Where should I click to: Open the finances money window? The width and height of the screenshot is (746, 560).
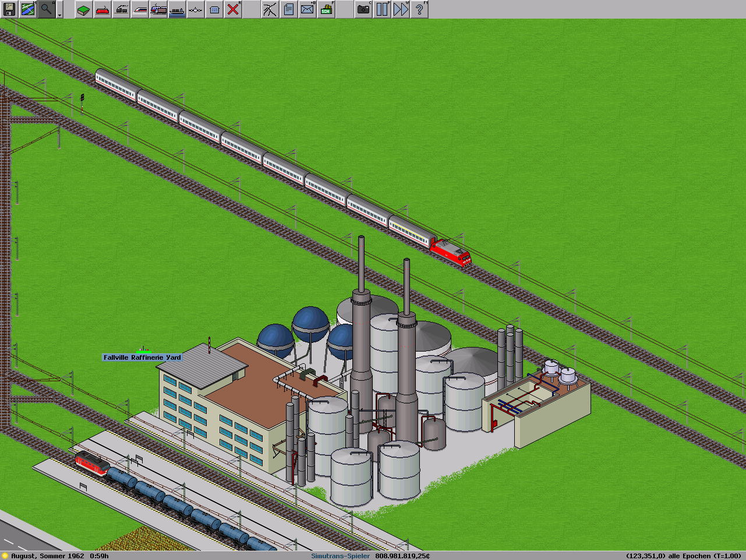[326, 9]
